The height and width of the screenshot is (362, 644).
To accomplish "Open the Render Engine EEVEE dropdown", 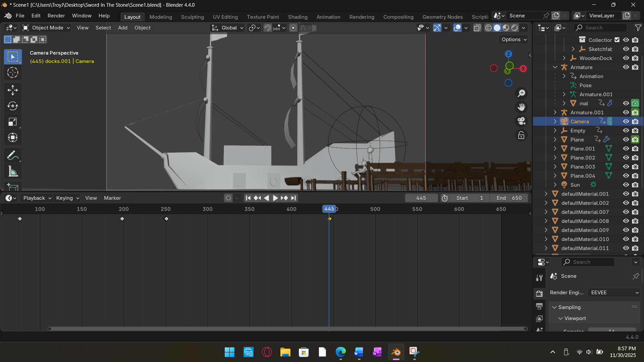I will point(614,293).
